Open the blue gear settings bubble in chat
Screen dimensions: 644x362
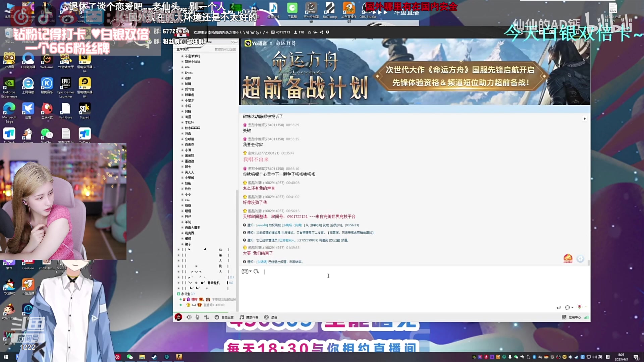[x=580, y=259]
